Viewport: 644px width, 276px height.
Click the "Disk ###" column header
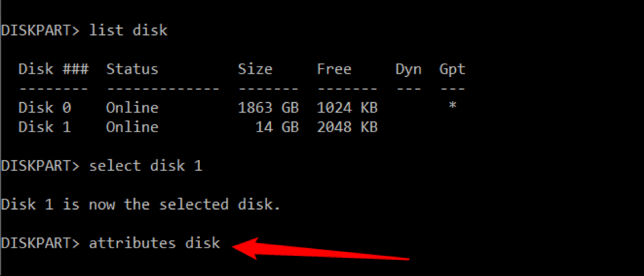pyautogui.click(x=53, y=69)
